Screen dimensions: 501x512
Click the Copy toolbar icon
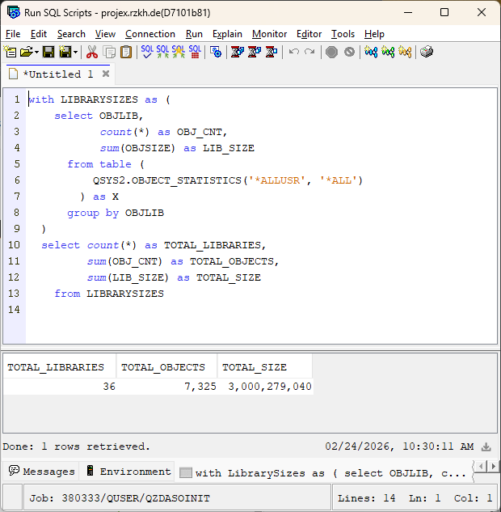(109, 52)
